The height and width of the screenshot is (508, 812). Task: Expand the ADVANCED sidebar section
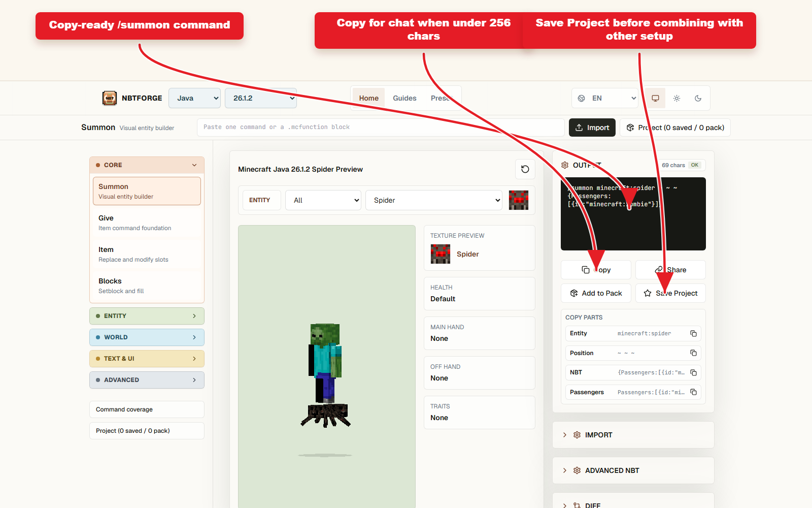click(x=147, y=380)
